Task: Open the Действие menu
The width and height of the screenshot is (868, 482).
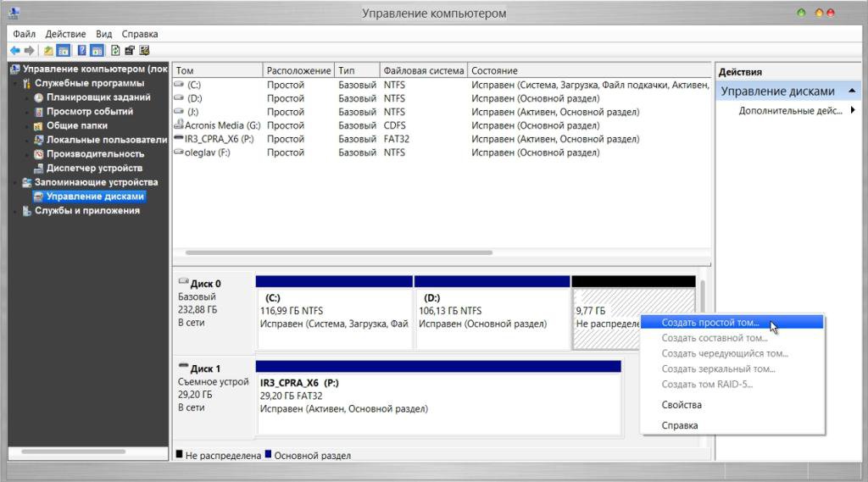Action: click(65, 34)
